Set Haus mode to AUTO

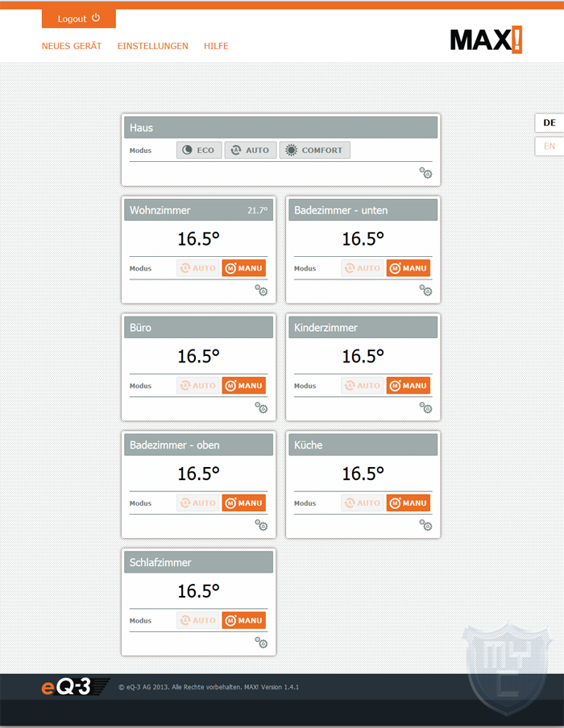coord(251,150)
